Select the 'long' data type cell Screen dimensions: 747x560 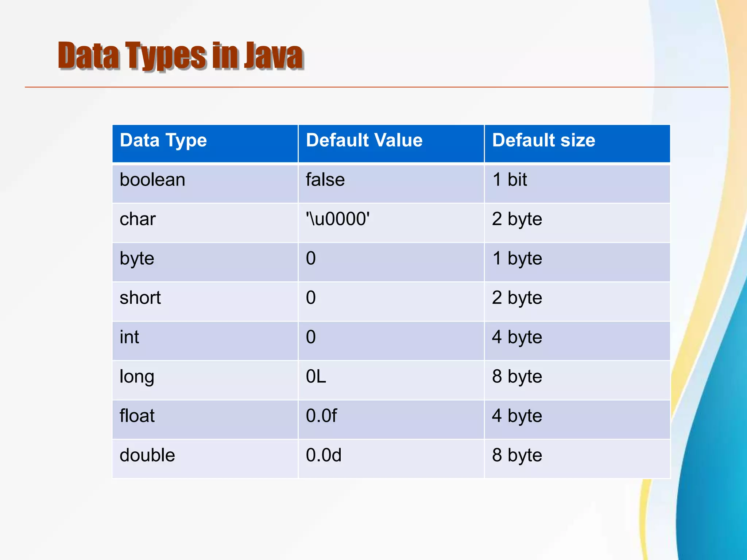coord(137,377)
